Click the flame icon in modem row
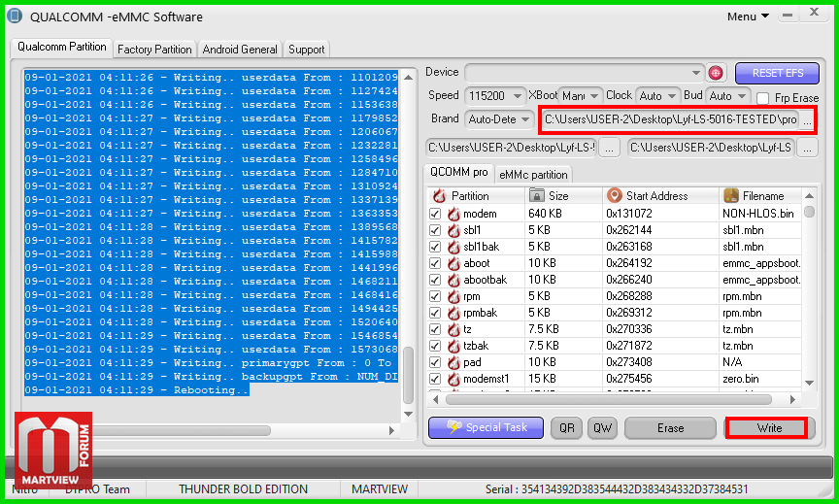839x504 pixels. click(453, 214)
